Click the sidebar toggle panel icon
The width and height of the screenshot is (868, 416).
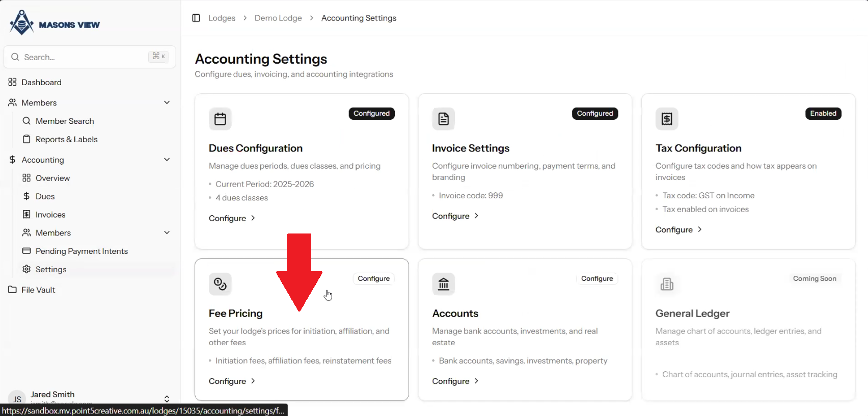(x=196, y=18)
